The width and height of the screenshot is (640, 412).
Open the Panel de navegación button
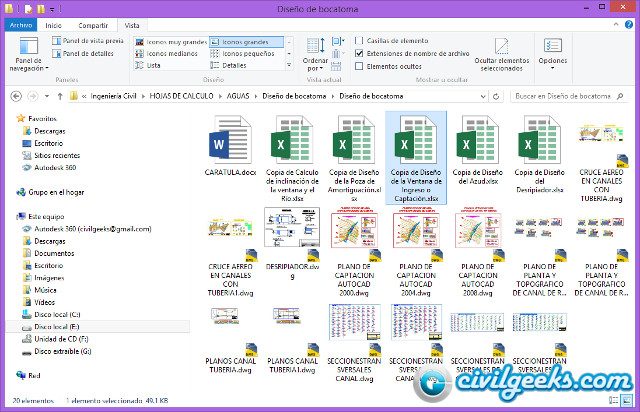(26, 55)
